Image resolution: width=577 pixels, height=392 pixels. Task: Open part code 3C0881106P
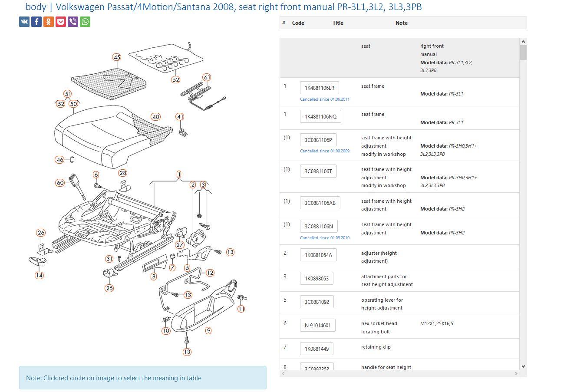(318, 140)
